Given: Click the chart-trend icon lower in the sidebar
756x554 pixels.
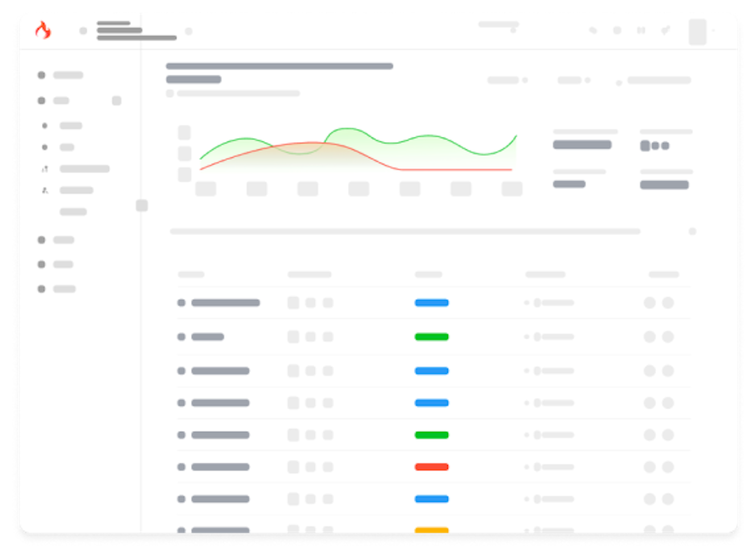Looking at the screenshot, I should pyautogui.click(x=45, y=190).
